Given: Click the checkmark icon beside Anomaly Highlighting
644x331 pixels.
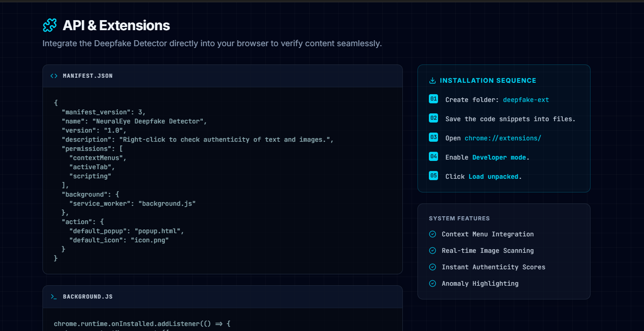Looking at the screenshot, I should [x=433, y=283].
